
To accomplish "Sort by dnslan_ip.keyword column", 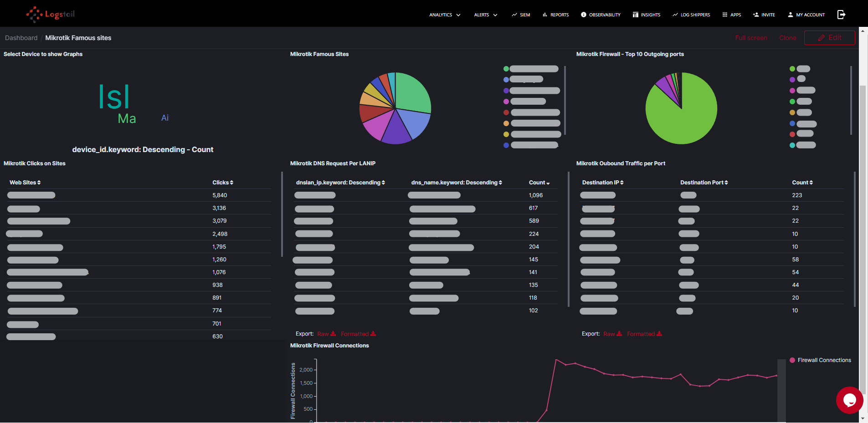I will (x=340, y=183).
